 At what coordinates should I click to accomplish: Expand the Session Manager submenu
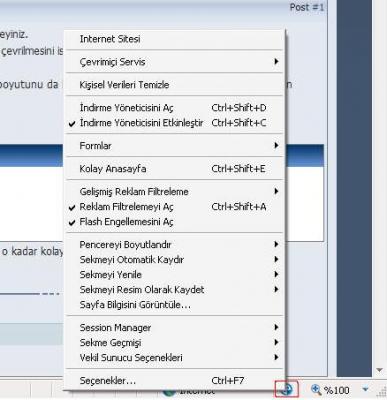174,328
